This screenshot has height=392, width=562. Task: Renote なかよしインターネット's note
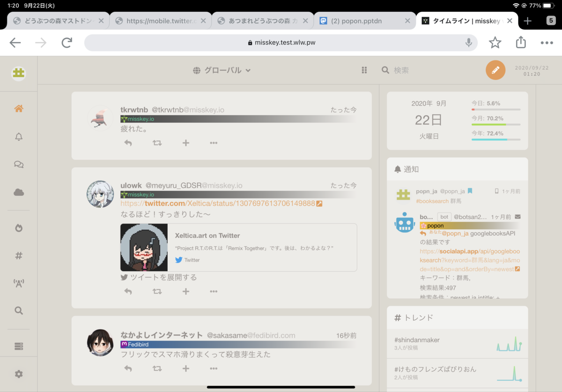(157, 369)
